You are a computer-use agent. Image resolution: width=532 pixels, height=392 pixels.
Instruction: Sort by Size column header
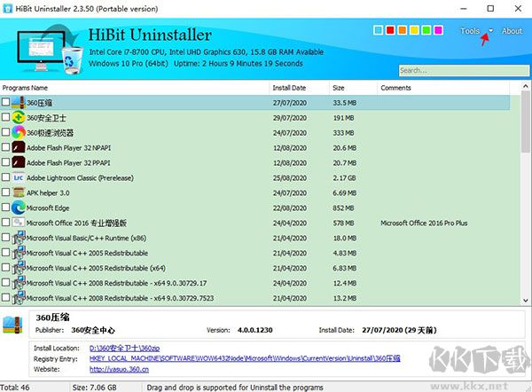coord(353,88)
